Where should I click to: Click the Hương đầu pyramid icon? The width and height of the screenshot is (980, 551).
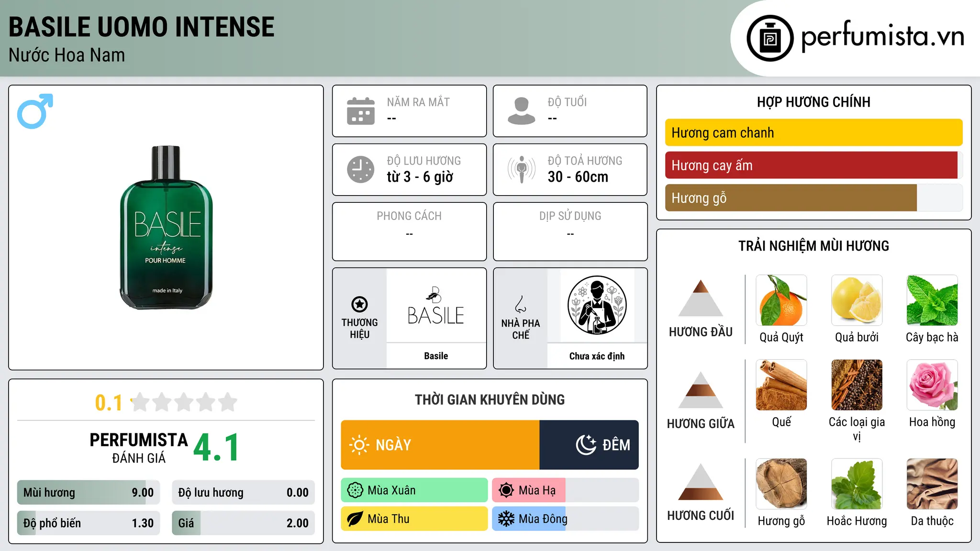pos(701,298)
